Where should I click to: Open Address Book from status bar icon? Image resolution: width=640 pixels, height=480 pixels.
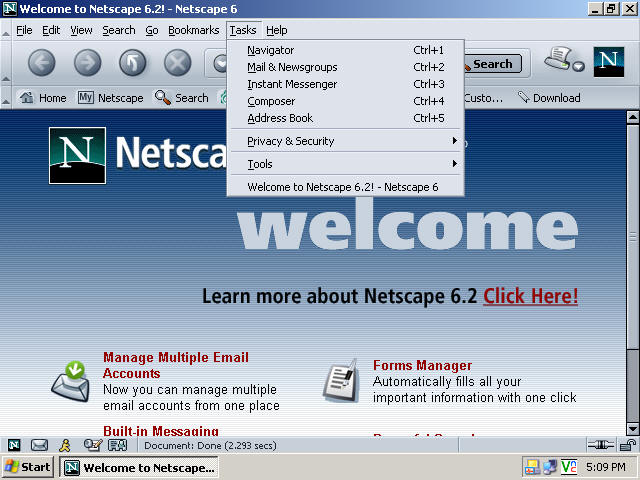[x=118, y=445]
